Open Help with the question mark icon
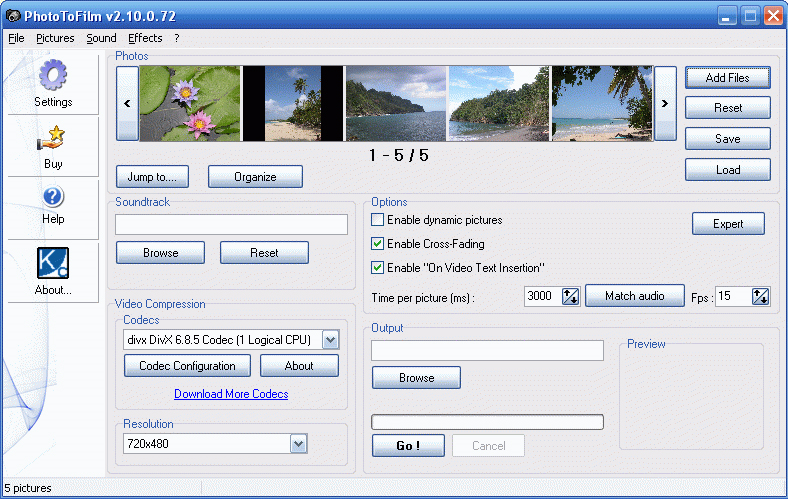Image resolution: width=788 pixels, height=499 pixels. (53, 197)
